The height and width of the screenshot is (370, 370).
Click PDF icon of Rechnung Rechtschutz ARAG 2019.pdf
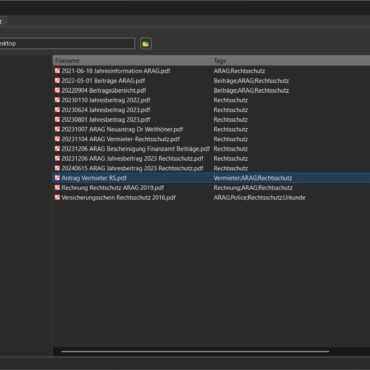tap(57, 188)
